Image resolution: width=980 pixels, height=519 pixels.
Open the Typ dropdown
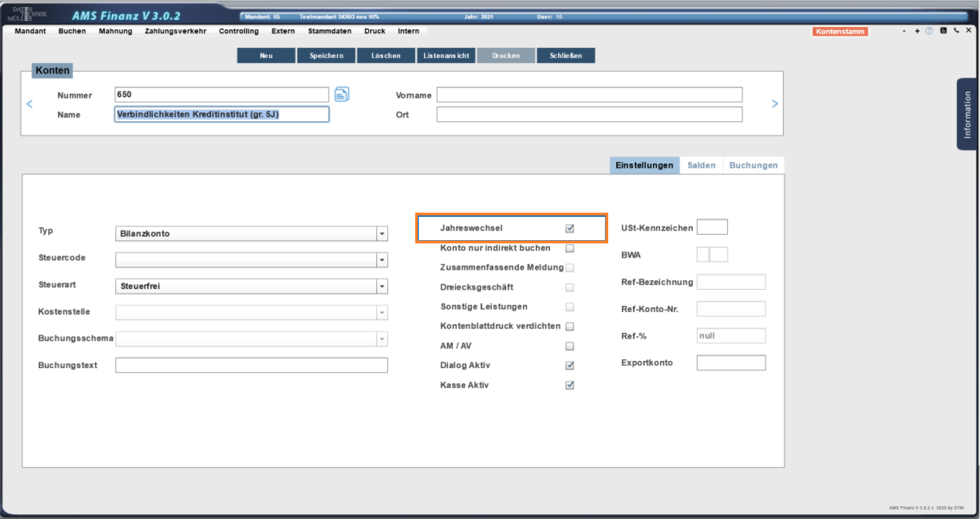382,234
